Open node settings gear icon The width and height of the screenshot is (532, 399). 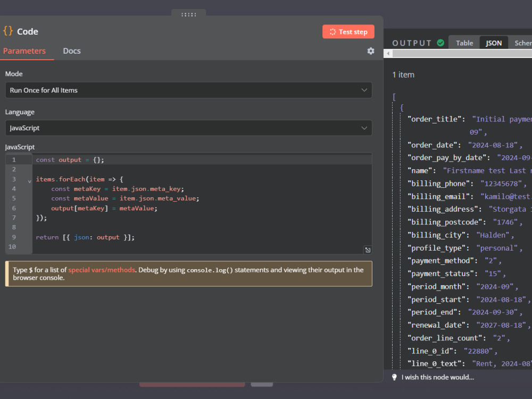click(370, 51)
